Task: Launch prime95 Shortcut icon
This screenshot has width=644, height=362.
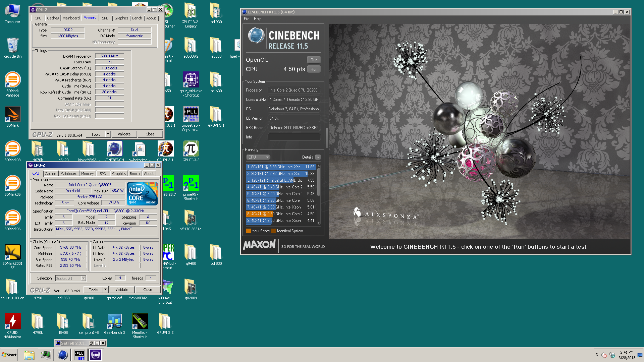Action: [191, 188]
